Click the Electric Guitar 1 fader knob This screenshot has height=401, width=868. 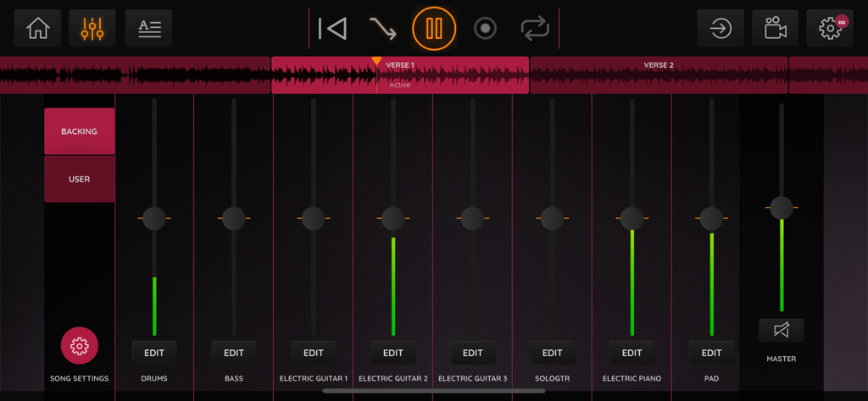314,218
